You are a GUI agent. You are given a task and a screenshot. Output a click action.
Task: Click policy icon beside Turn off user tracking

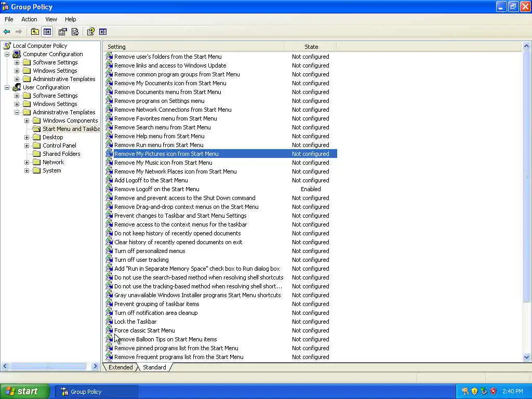(109, 260)
